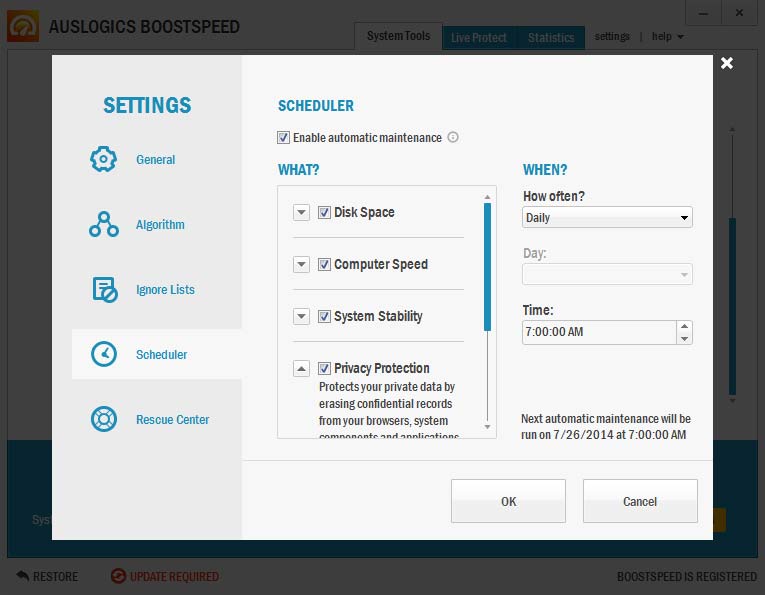
Task: Open the General settings section
Action: (155, 159)
